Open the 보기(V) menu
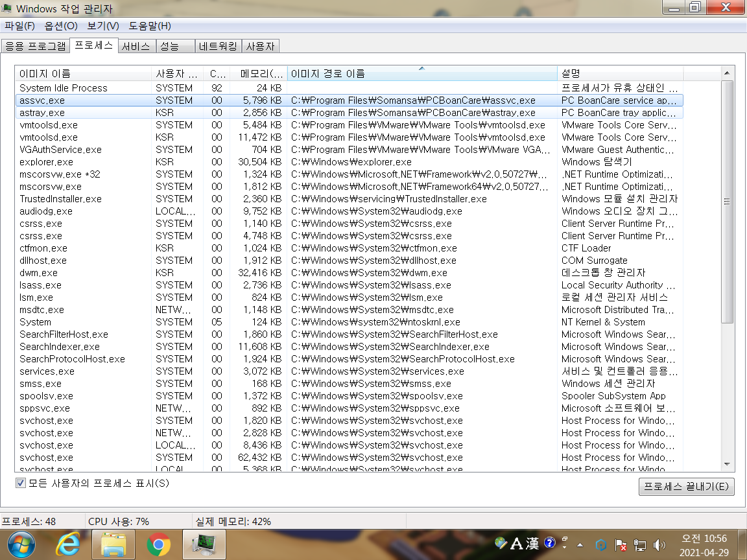The image size is (747, 560). point(103,26)
